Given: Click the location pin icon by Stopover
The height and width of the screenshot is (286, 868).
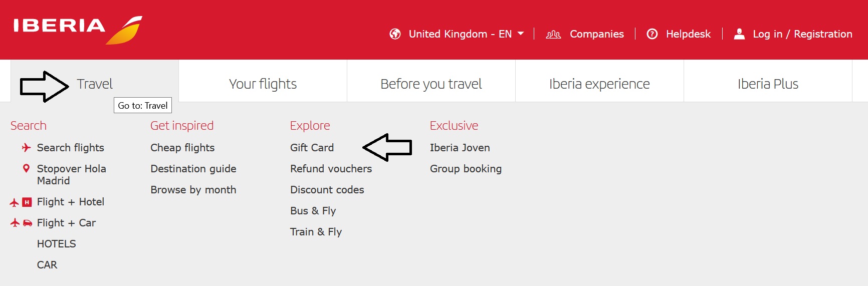Looking at the screenshot, I should [x=26, y=169].
